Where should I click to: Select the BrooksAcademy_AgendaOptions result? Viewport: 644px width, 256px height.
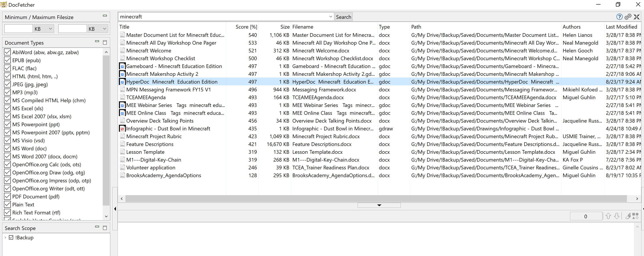pyautogui.click(x=380, y=175)
